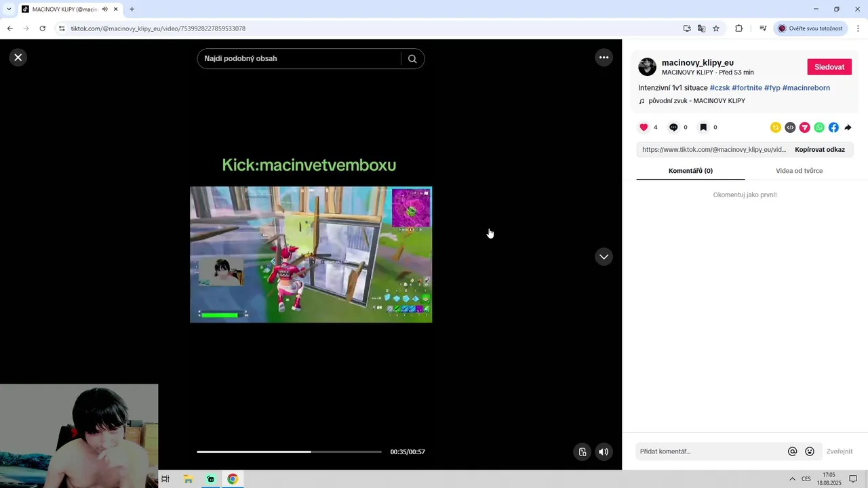Image resolution: width=868 pixels, height=488 pixels.
Task: Mute the video with the speaker icon
Action: pyautogui.click(x=604, y=452)
